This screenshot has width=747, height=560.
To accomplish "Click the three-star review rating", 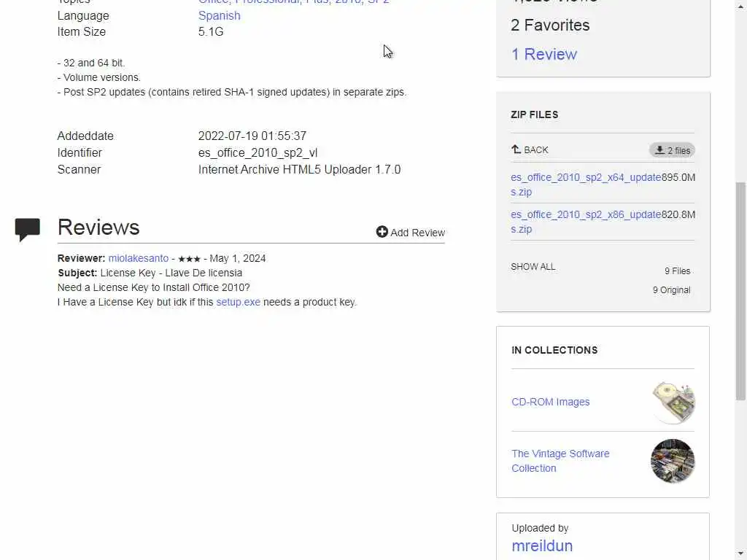I will [189, 259].
